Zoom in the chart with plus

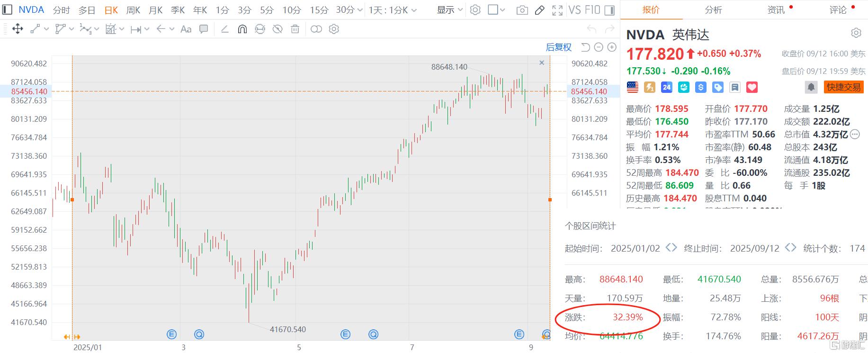coord(612,47)
